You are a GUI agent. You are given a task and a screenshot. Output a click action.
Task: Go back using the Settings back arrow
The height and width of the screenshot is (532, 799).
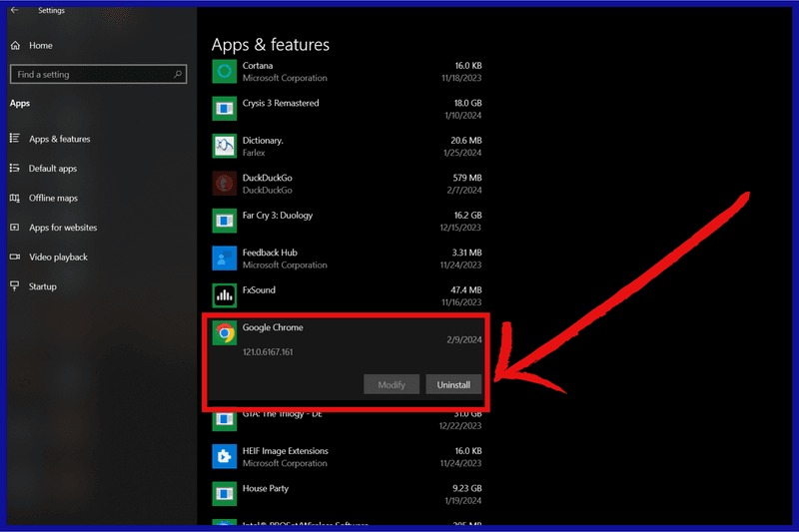pyautogui.click(x=15, y=11)
